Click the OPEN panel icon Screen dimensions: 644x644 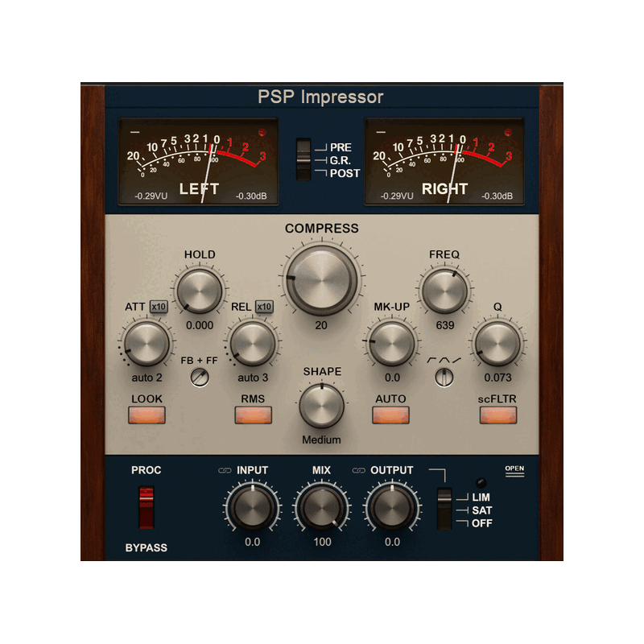point(514,471)
